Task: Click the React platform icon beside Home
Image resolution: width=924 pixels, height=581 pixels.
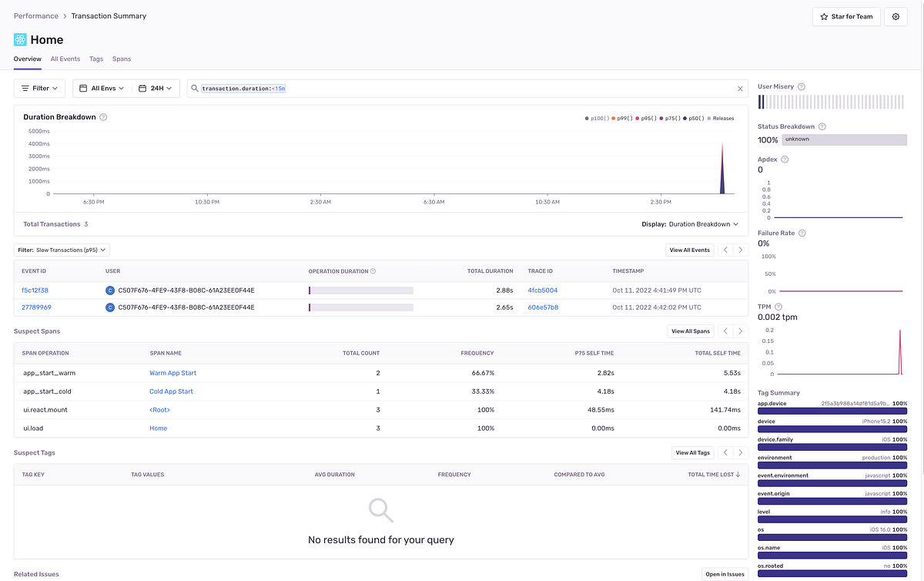Action: point(20,39)
